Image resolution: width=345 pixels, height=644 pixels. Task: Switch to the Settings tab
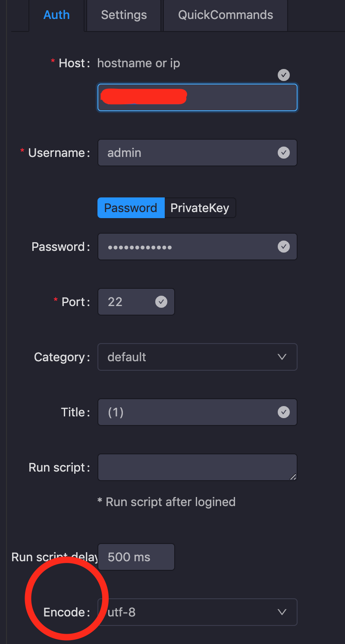[x=124, y=15]
